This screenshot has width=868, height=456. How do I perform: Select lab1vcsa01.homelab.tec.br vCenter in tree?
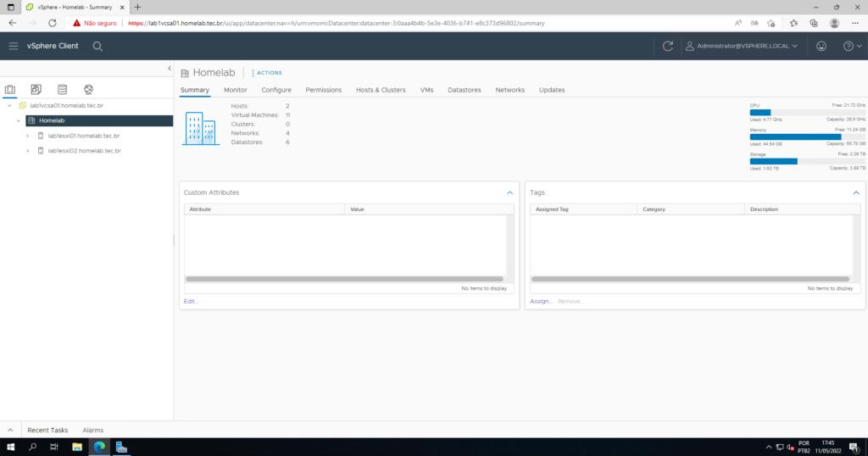click(66, 105)
